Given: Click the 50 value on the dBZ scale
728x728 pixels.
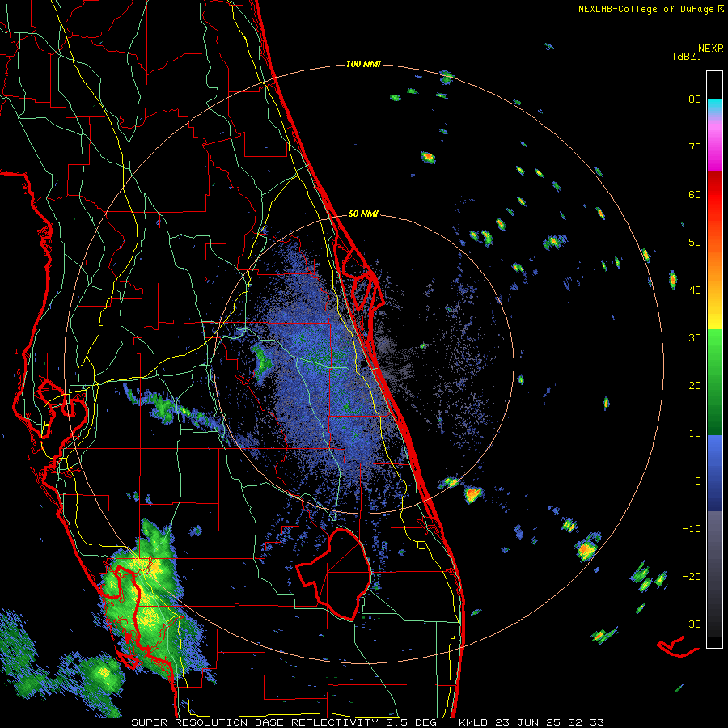Looking at the screenshot, I should 695,243.
